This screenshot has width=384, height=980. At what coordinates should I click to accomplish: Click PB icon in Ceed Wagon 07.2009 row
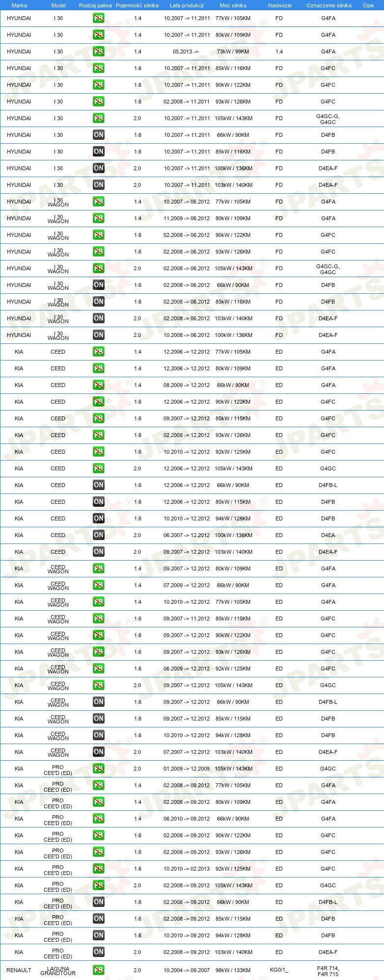[99, 585]
